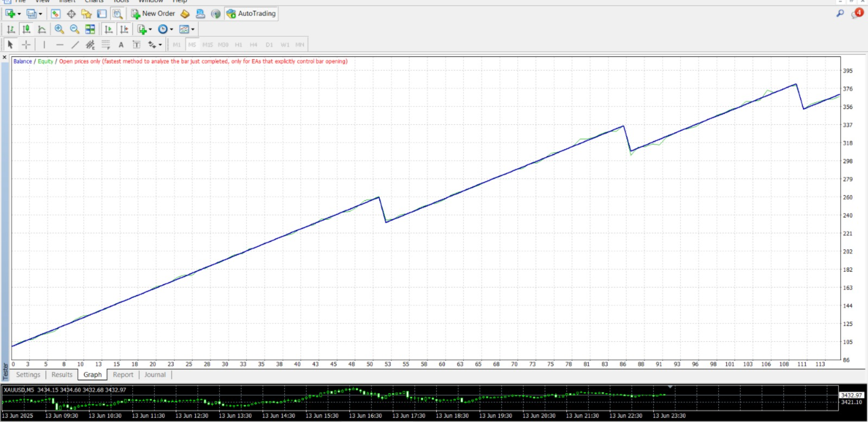Select the M5 timeframe button
This screenshot has height=422, width=868.
click(x=192, y=45)
